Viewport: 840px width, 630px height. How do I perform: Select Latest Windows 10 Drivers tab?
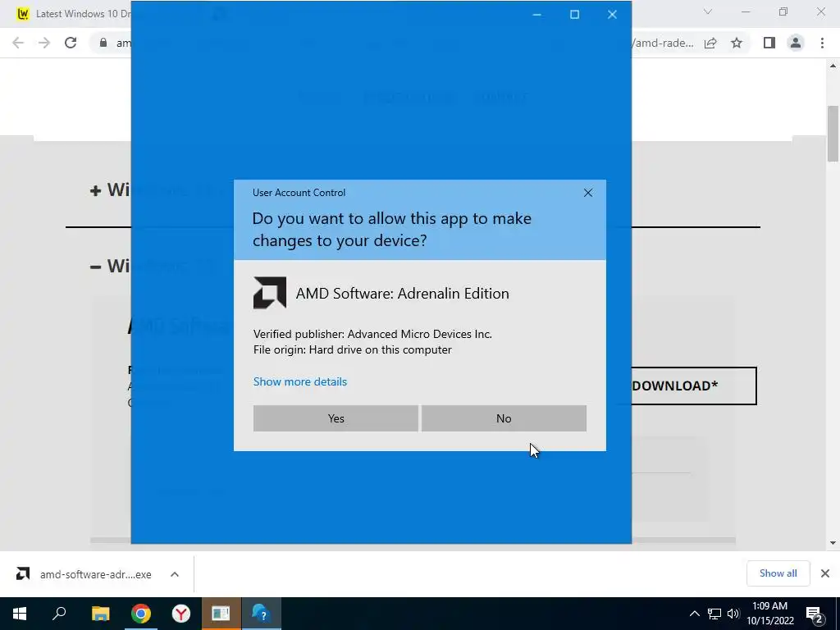coord(75,13)
